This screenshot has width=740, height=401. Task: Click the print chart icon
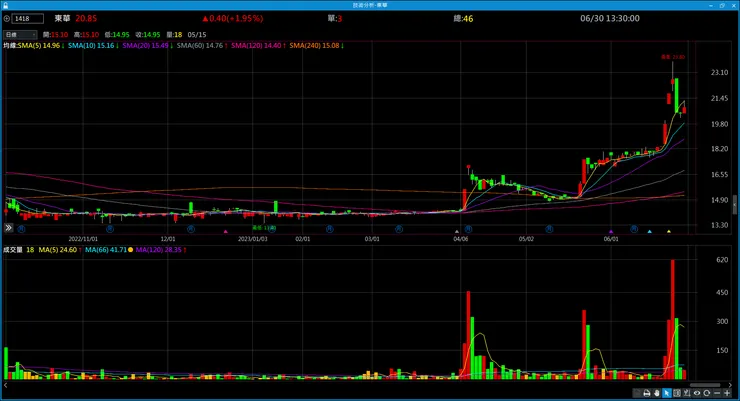tap(647, 393)
